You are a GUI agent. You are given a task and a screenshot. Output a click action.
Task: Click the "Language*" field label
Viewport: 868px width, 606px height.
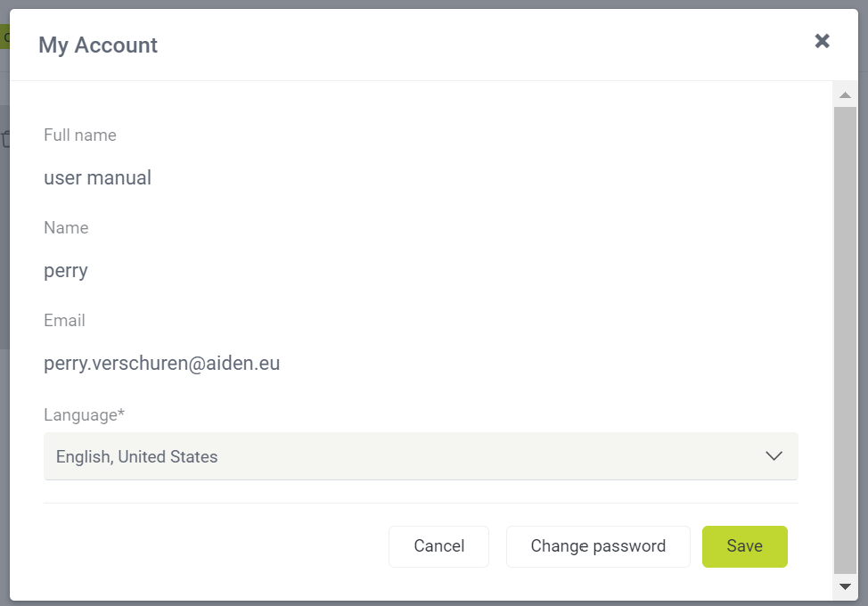84,414
